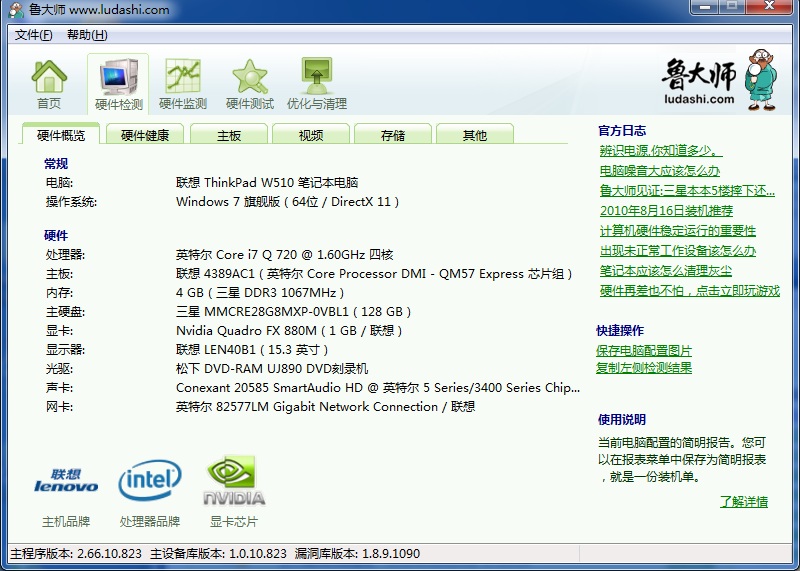
Task: Click status bar 主设备库版本: 1.0.10.823
Action: pyautogui.click(x=218, y=554)
